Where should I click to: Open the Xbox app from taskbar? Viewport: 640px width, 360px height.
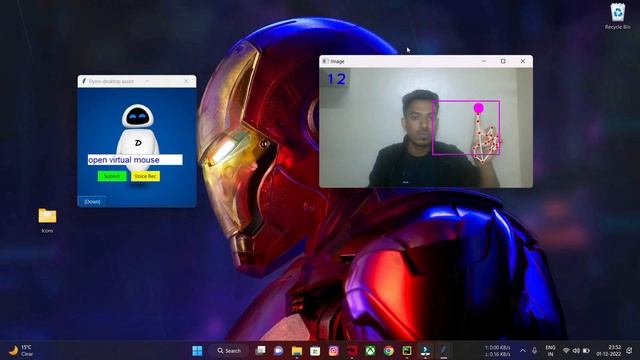click(x=370, y=351)
